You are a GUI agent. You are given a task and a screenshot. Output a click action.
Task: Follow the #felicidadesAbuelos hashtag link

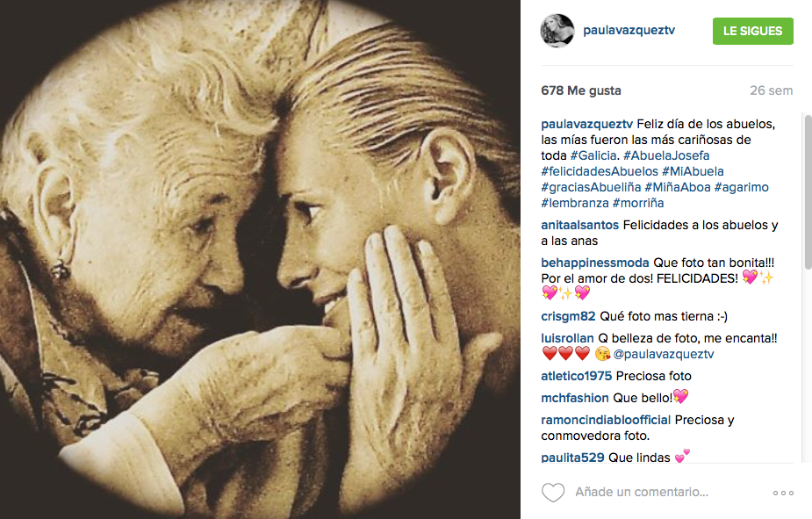[x=600, y=171]
